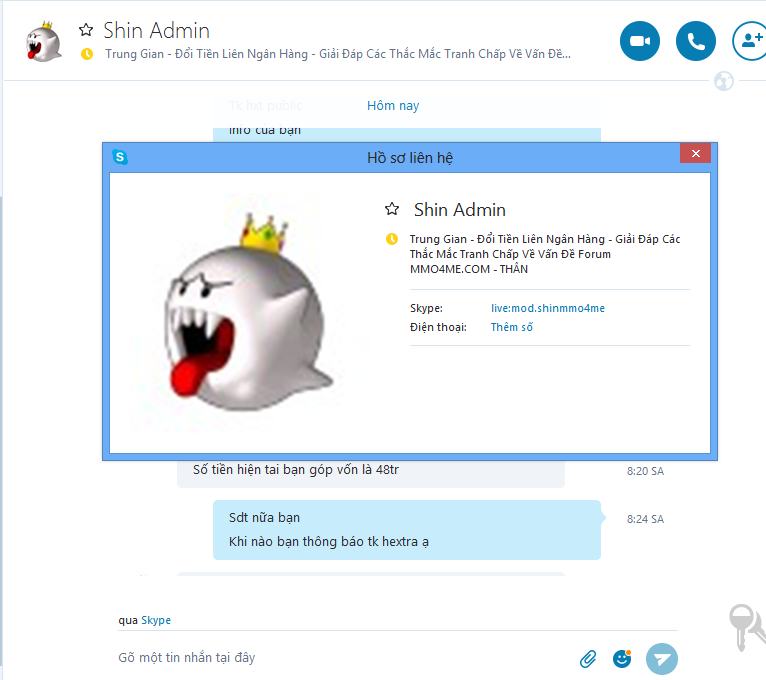Click the Skype logo icon in dialog title bar
Screen dimensions: 766x680
point(120,157)
